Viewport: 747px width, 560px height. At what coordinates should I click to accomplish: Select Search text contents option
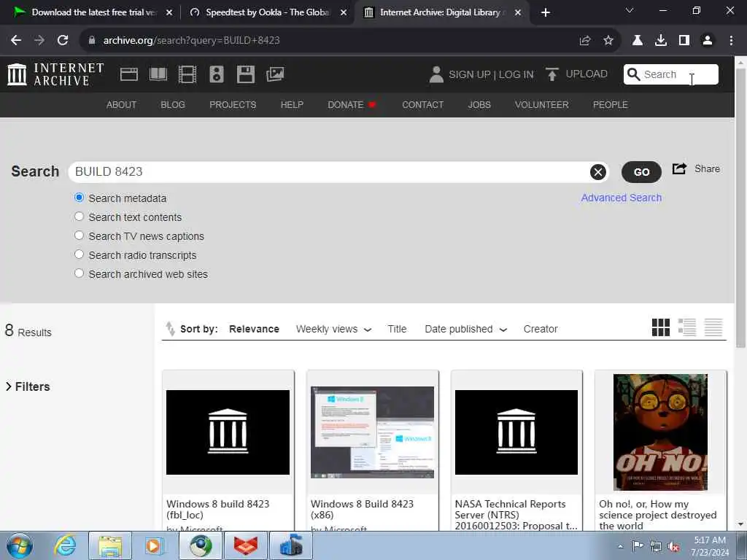[79, 217]
